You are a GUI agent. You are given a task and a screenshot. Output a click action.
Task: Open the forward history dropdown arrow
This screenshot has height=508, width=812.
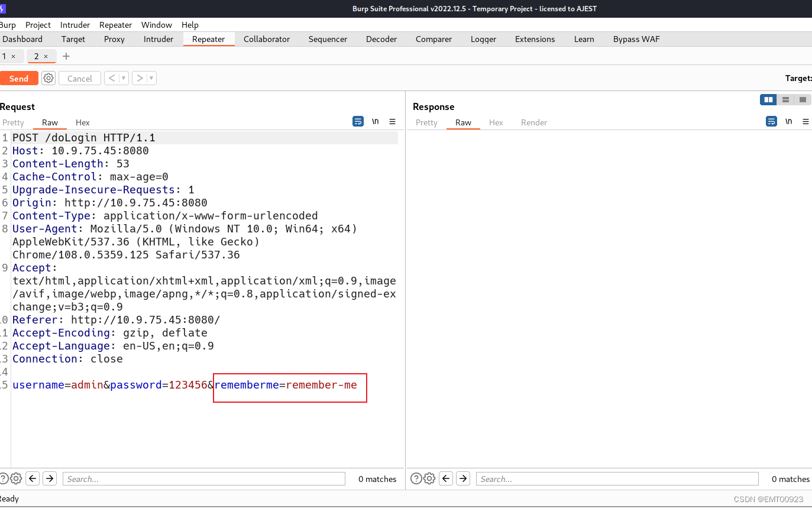point(151,78)
